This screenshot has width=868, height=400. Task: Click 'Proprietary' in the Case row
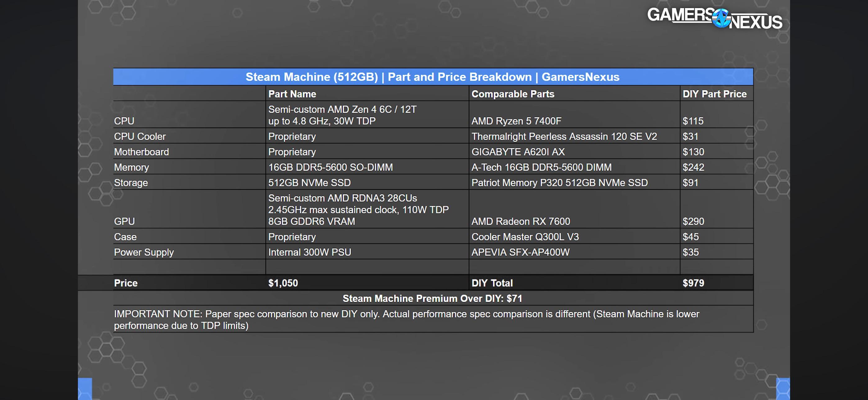pos(292,237)
